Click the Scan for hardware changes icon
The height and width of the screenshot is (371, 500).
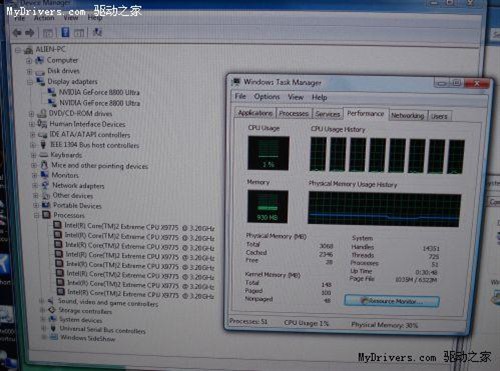pyautogui.click(x=97, y=32)
